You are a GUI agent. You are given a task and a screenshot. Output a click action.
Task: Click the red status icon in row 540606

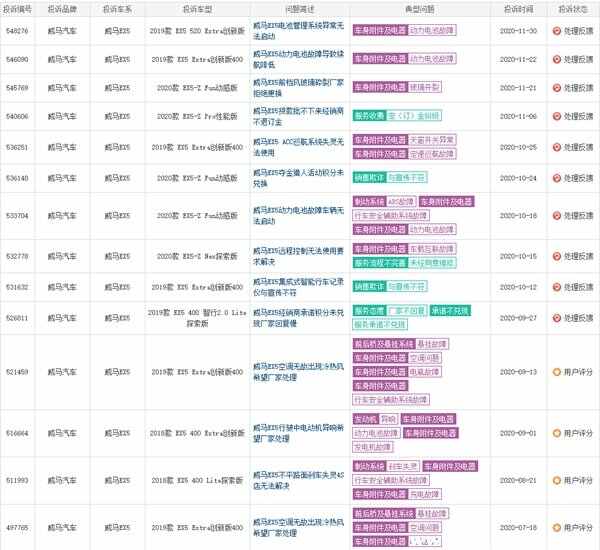[x=557, y=116]
